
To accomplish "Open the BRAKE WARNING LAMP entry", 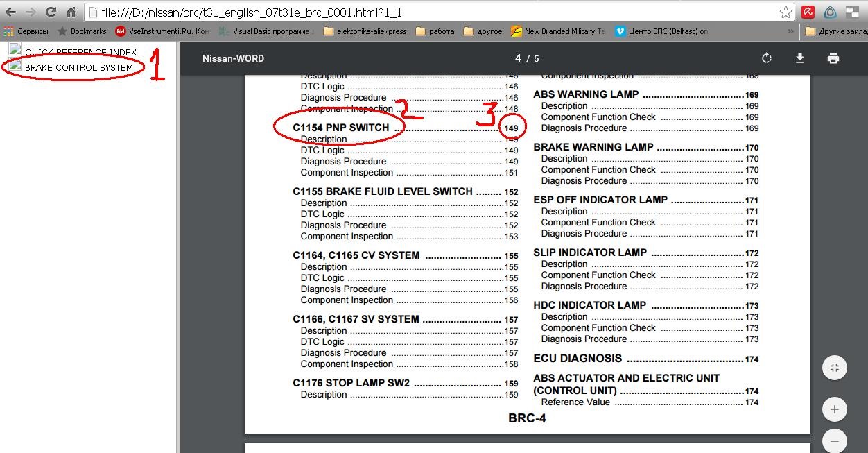I will coord(593,147).
